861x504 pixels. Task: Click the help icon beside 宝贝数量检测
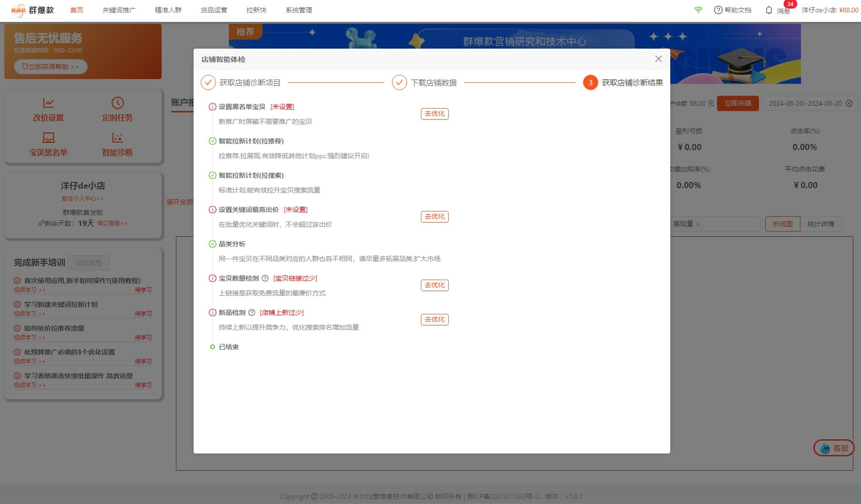click(265, 278)
